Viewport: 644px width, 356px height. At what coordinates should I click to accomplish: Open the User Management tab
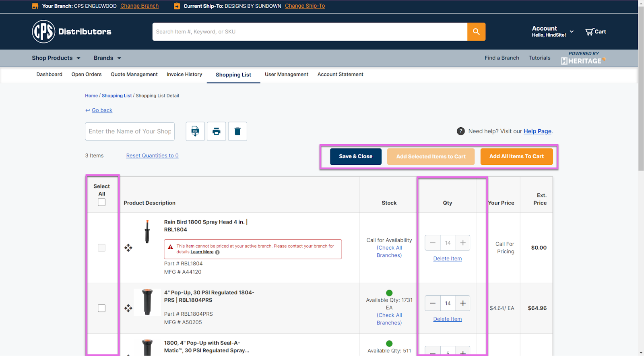(x=287, y=75)
